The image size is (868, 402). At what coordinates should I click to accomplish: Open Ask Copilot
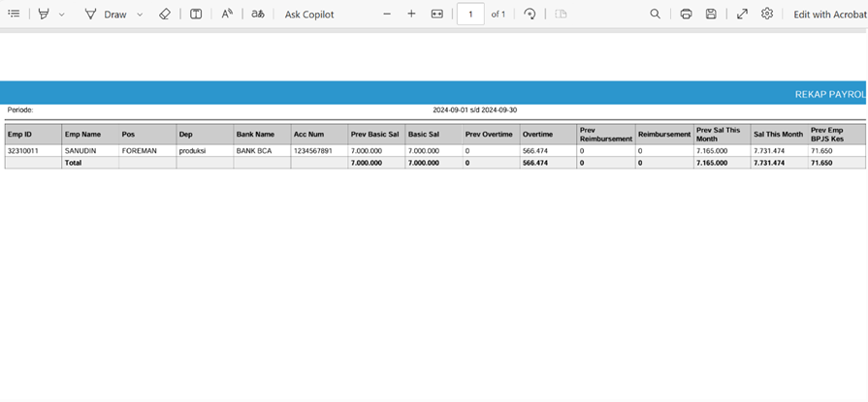point(309,15)
